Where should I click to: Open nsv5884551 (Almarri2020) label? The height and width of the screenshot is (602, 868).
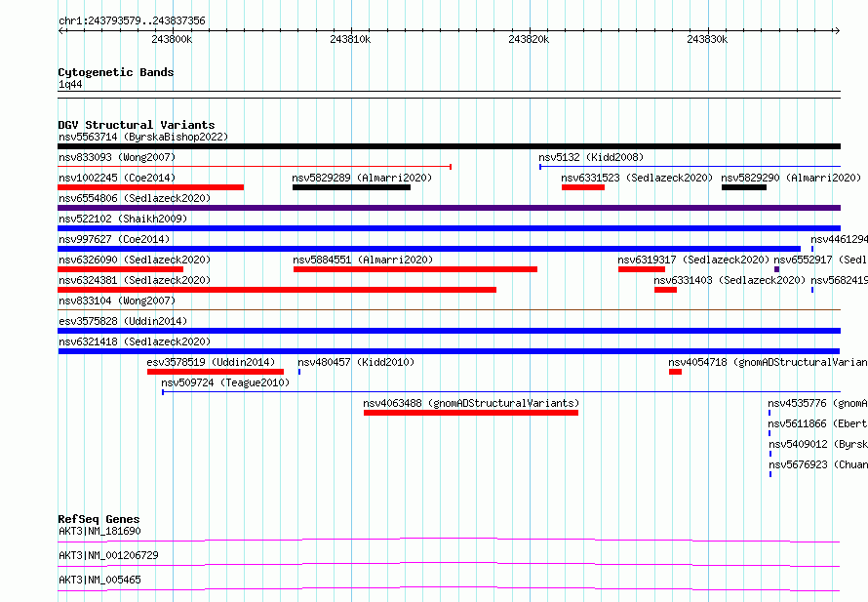(363, 260)
